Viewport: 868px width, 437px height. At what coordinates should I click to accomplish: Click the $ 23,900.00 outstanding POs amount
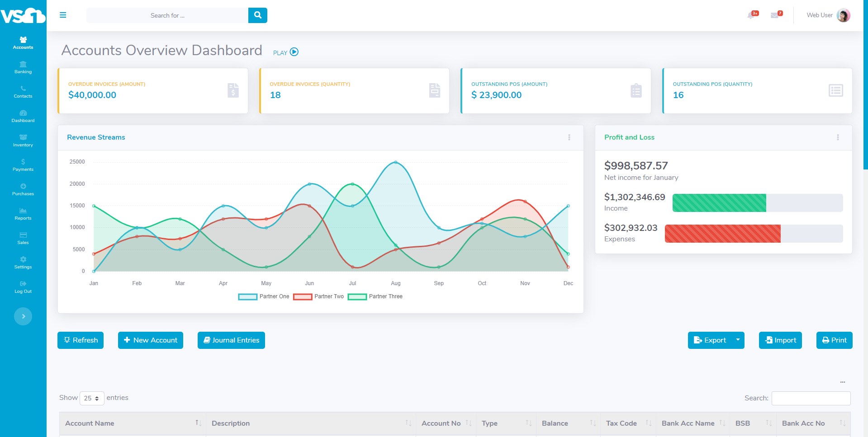[496, 95]
